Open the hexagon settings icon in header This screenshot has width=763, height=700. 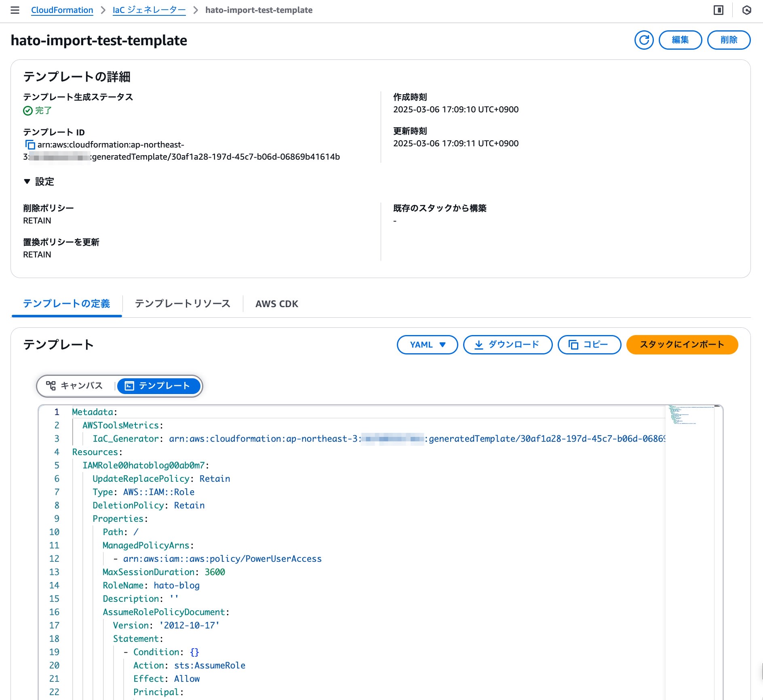746,10
